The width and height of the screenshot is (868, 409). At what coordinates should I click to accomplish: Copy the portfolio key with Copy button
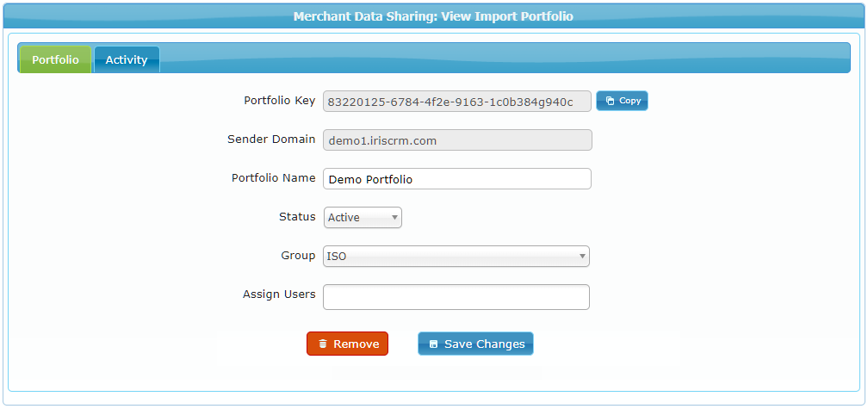(622, 101)
